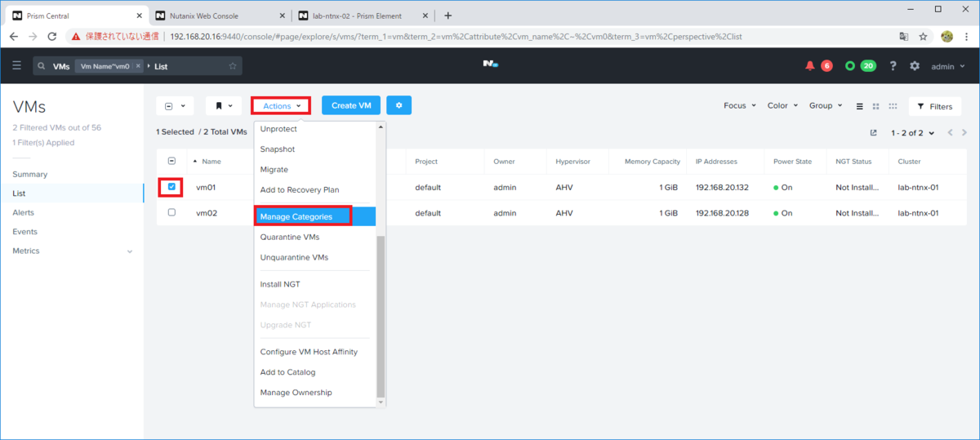Click the vm01 name cell
The height and width of the screenshot is (440, 980).
tap(205, 187)
